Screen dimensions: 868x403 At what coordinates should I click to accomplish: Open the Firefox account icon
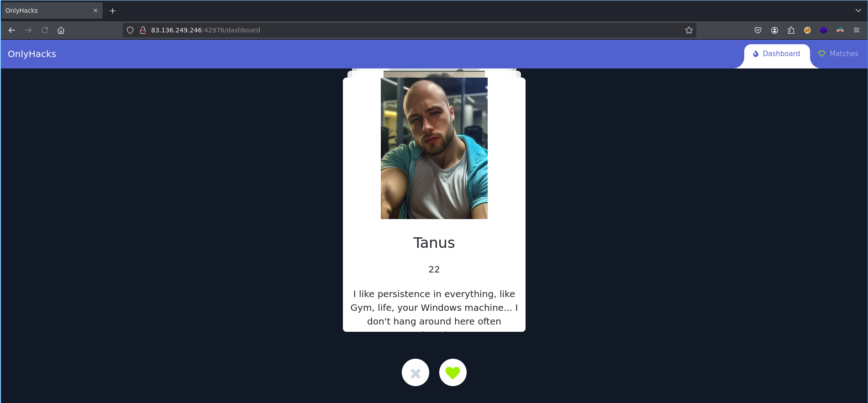[774, 30]
